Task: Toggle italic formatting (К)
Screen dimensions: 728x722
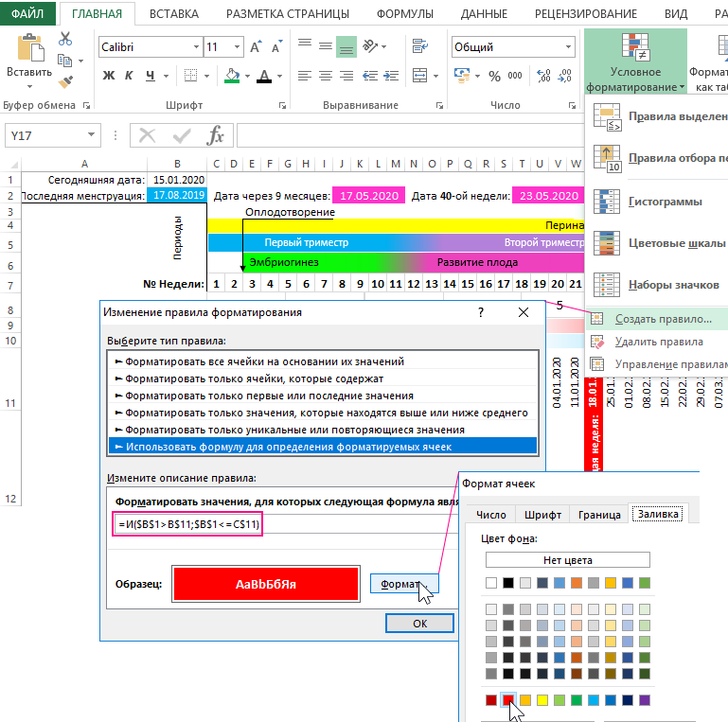Action: click(128, 76)
